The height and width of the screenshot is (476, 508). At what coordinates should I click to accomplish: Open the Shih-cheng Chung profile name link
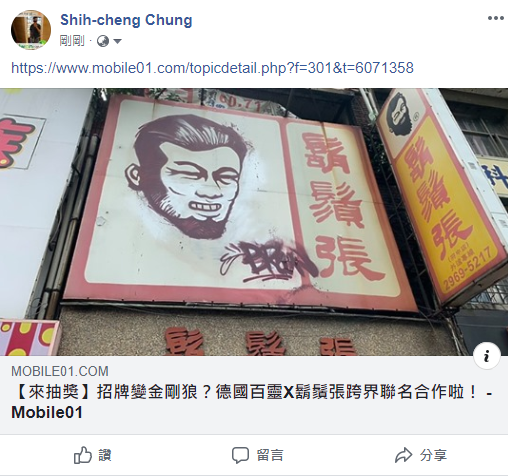pyautogui.click(x=126, y=20)
